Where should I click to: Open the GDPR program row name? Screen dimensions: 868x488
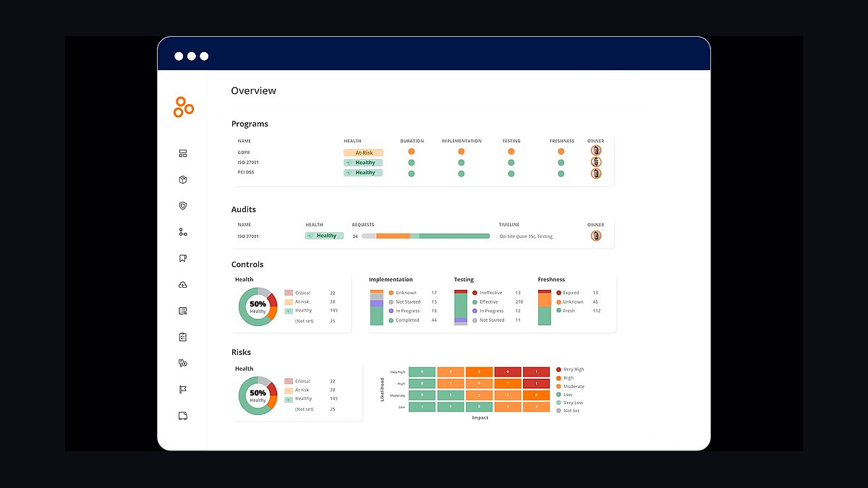243,153
